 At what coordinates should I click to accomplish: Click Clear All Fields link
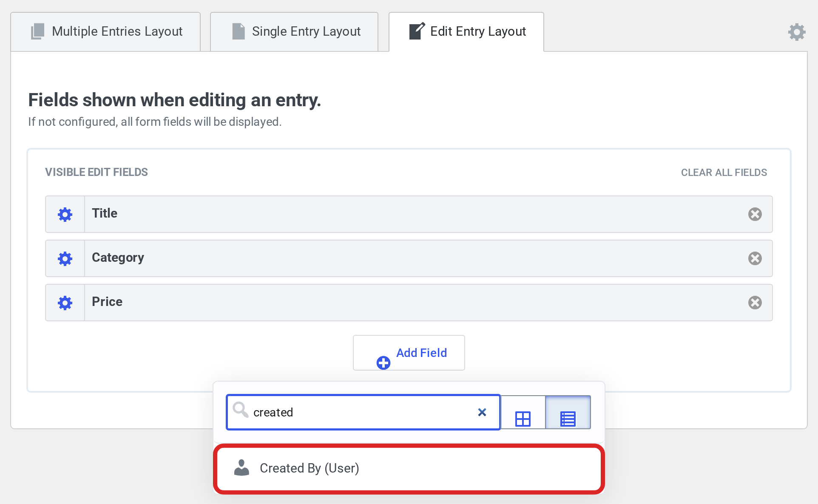click(724, 172)
